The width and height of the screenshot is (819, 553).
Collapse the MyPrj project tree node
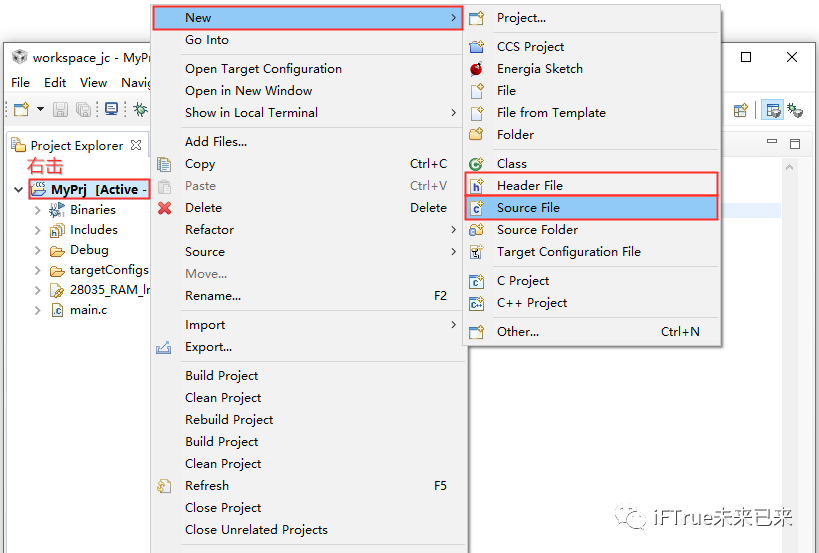tap(18, 190)
